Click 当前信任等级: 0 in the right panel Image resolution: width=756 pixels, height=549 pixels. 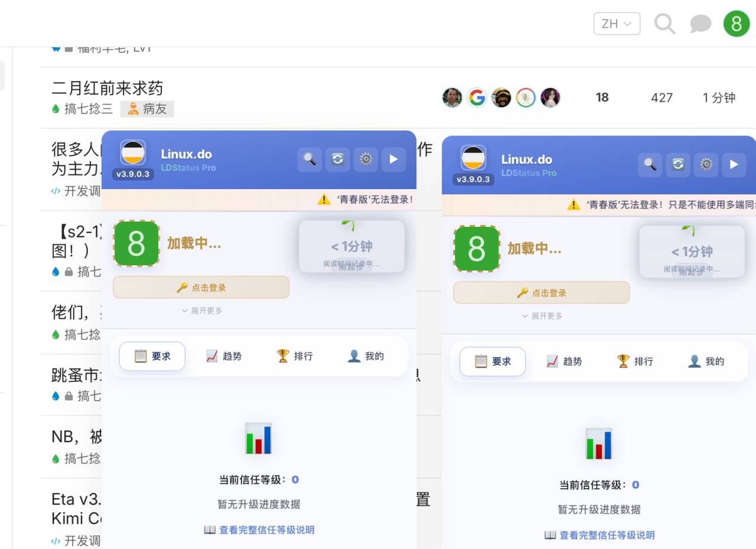(599, 485)
